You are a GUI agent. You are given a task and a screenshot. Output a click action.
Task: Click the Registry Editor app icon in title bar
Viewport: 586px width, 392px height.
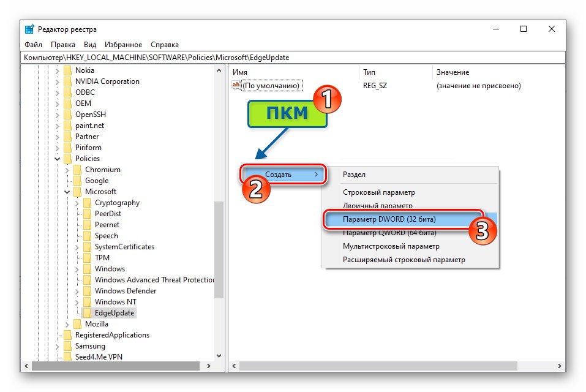point(29,29)
